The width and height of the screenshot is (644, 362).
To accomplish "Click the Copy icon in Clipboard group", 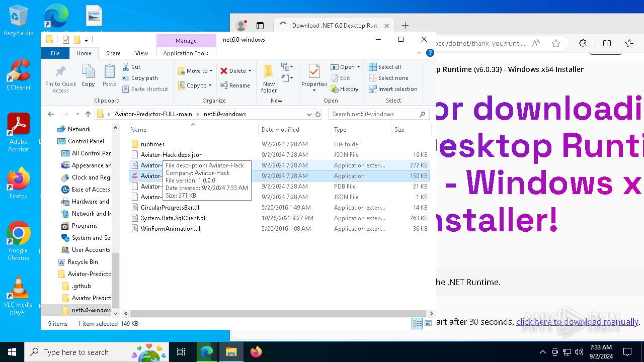I will pos(88,76).
